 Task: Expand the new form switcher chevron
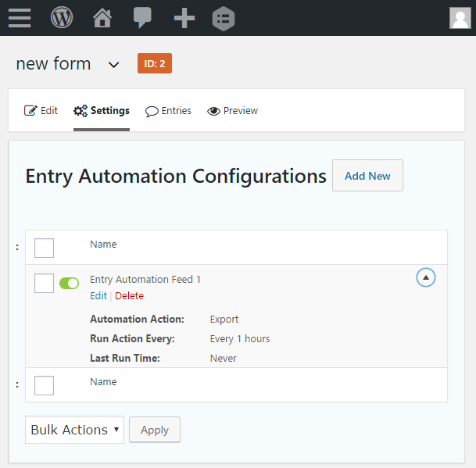[x=114, y=65]
